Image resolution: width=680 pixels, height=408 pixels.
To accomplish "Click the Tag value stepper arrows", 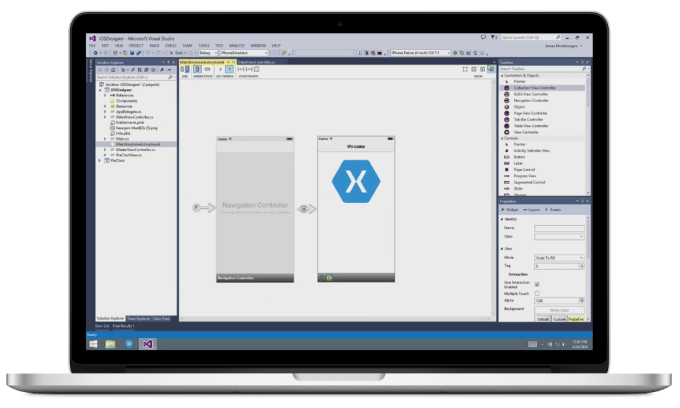I will [x=582, y=266].
